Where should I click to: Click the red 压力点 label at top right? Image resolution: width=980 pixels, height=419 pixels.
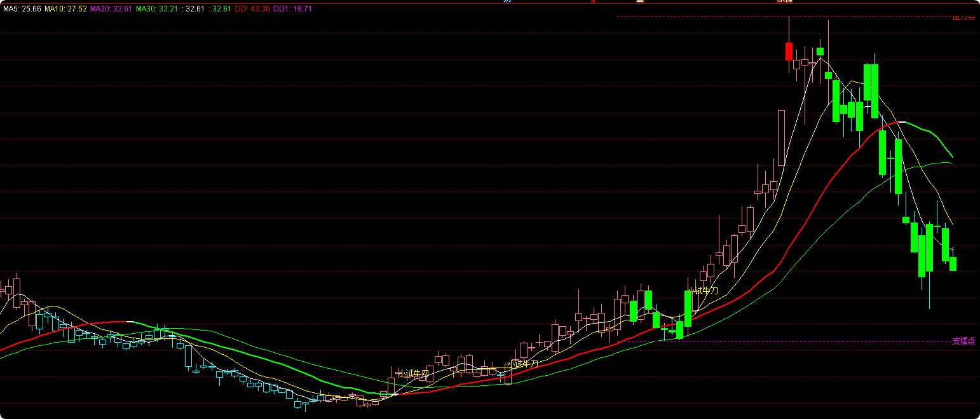click(x=963, y=18)
